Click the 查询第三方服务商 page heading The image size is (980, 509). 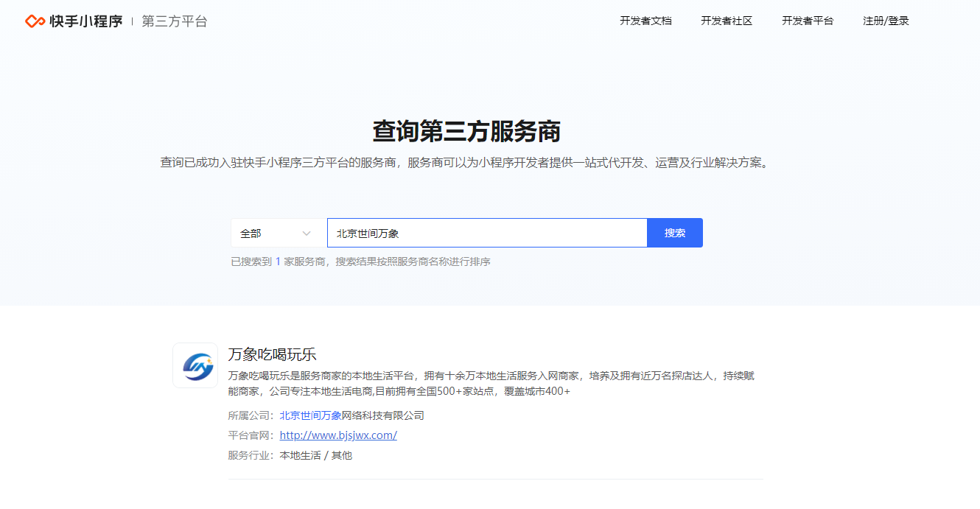[x=466, y=132]
